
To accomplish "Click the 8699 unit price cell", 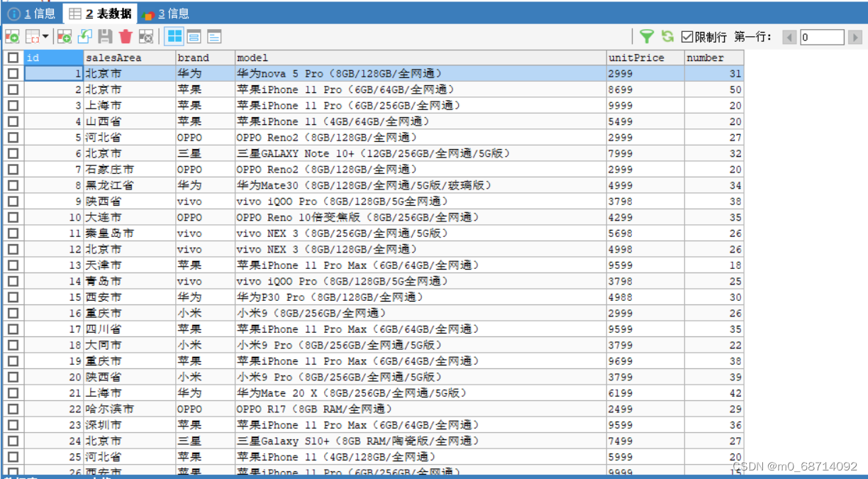I will (x=645, y=89).
